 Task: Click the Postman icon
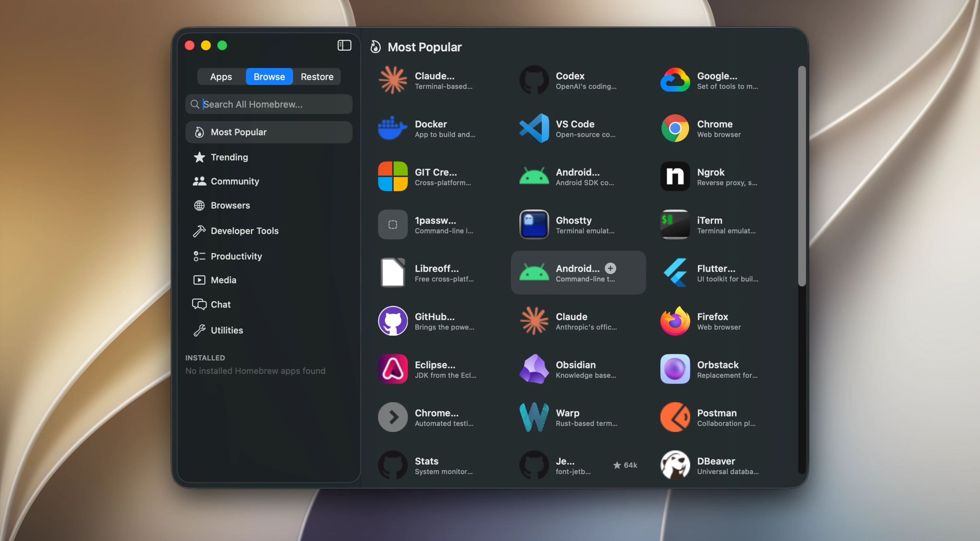[x=675, y=417]
